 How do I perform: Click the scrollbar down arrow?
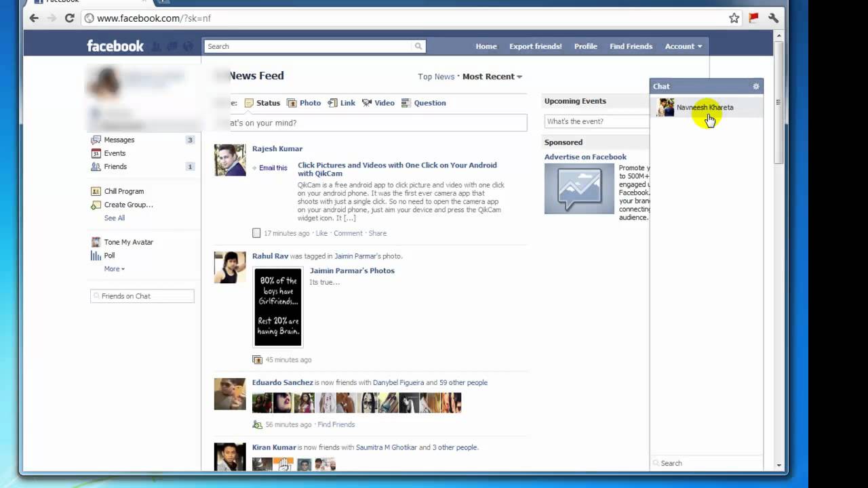pos(779,466)
